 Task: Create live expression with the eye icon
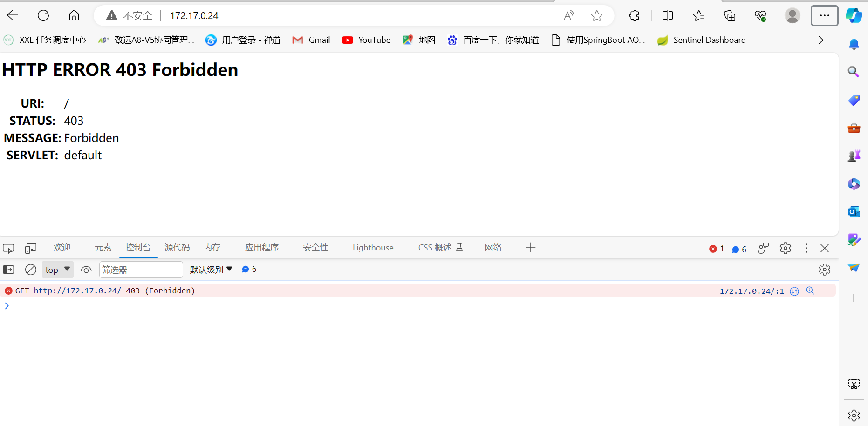(x=86, y=270)
